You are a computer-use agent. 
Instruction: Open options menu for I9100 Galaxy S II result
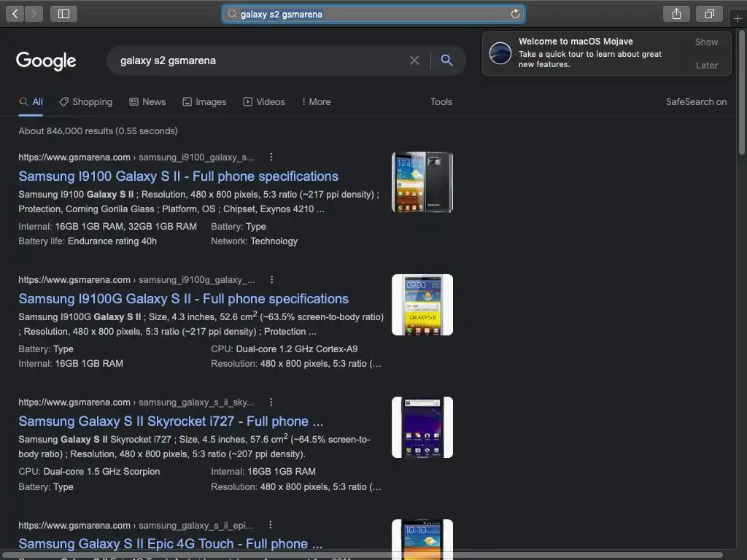coord(271,157)
